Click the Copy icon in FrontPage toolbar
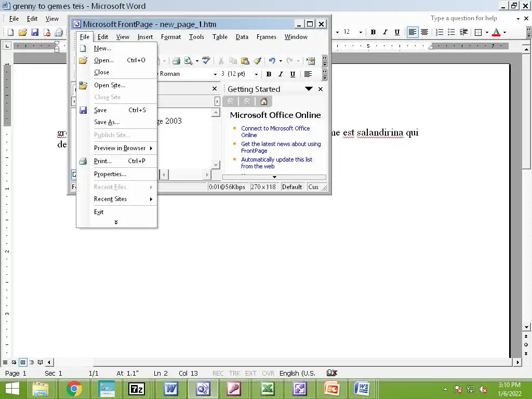This screenshot has width=532, height=399. [233, 61]
